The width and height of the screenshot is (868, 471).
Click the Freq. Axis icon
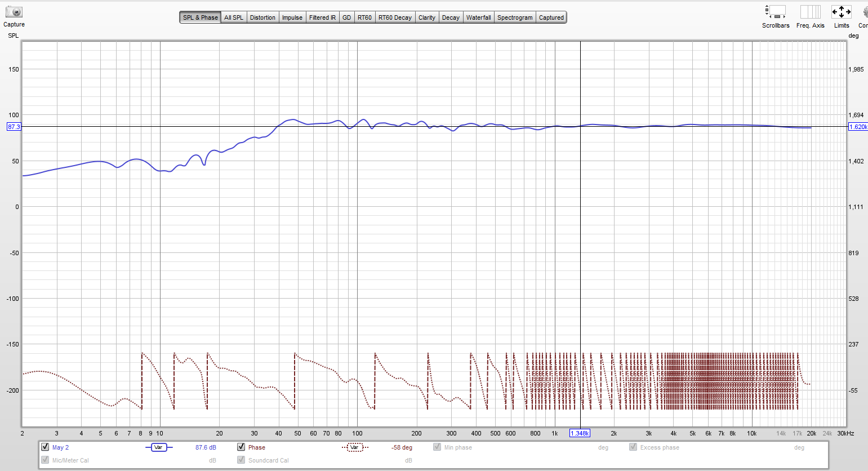[x=810, y=12]
